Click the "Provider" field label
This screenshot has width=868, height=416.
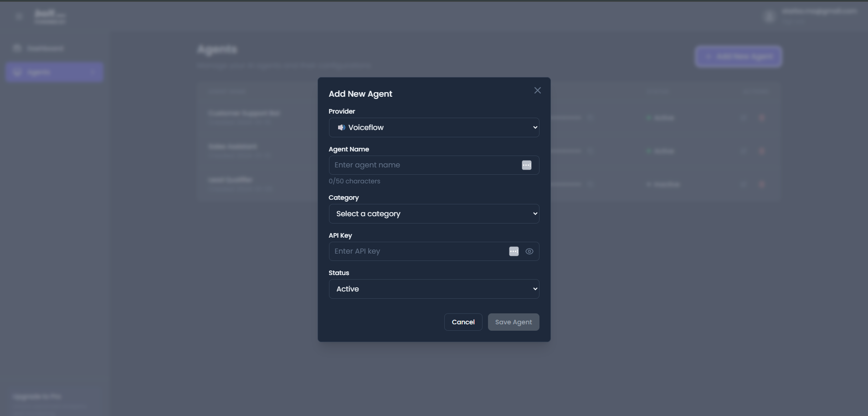(x=342, y=111)
